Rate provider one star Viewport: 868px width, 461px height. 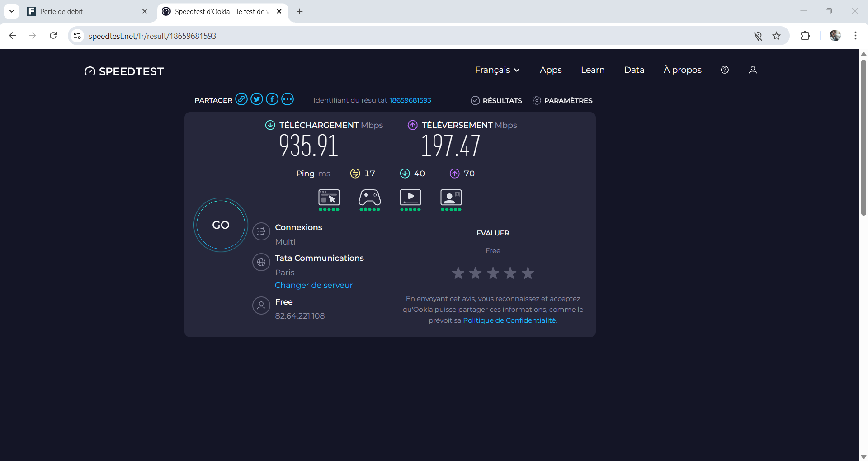pos(458,273)
